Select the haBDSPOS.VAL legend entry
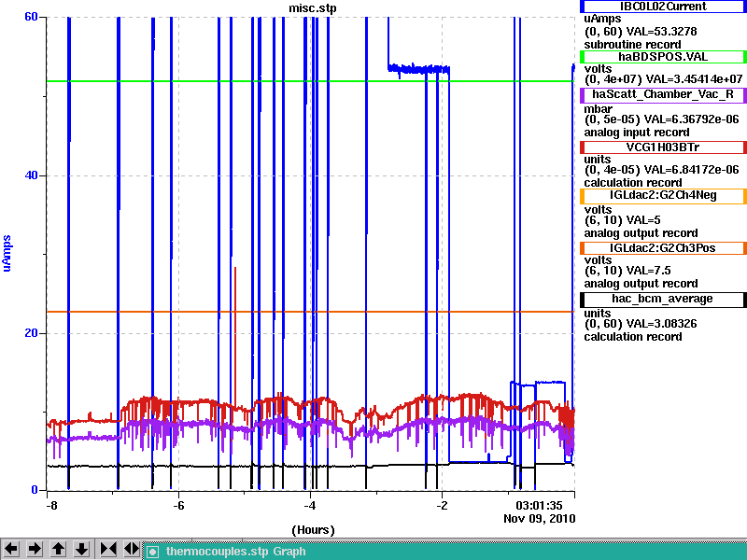Image resolution: width=747 pixels, height=560 pixels. pos(663,57)
